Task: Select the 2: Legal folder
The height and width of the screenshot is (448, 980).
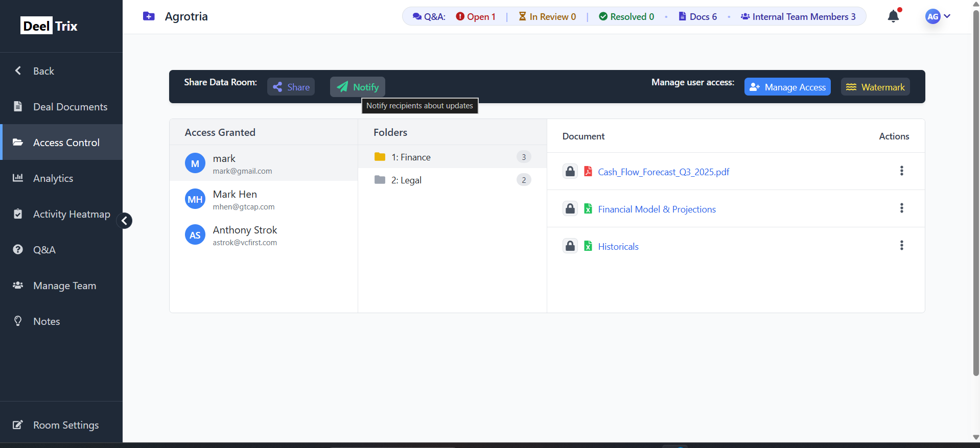Action: pyautogui.click(x=406, y=180)
